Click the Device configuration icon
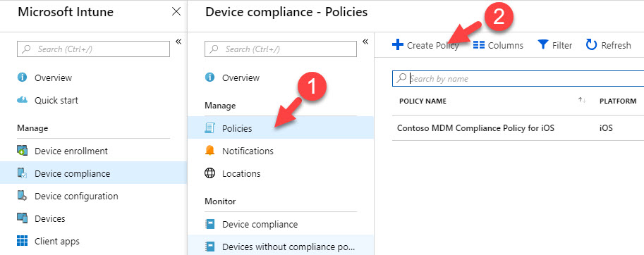The image size is (644, 255). tap(22, 196)
